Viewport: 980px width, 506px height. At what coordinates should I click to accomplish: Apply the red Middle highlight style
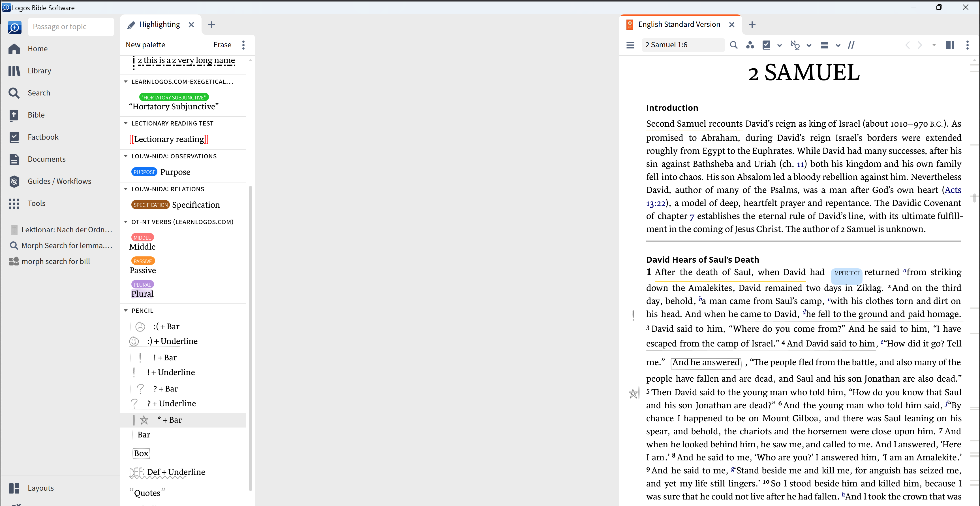pyautogui.click(x=142, y=242)
